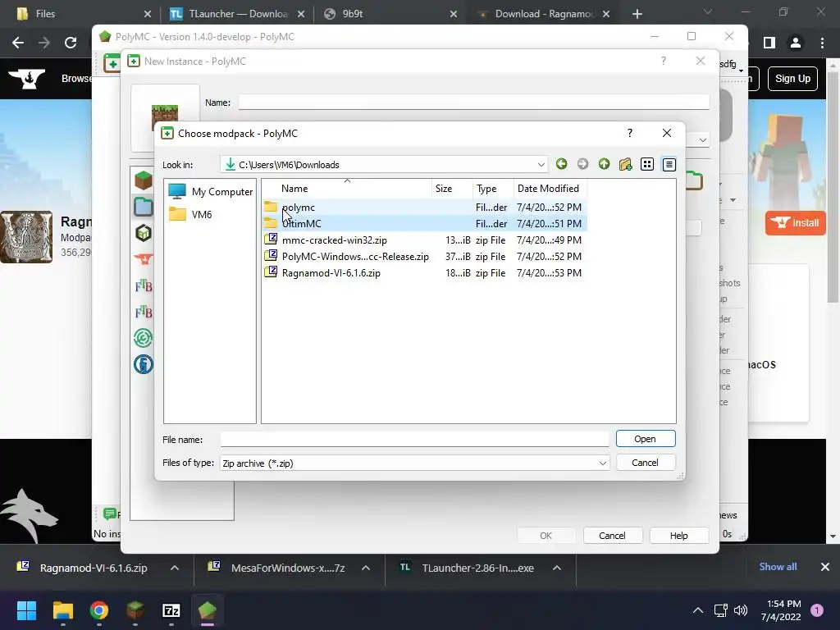Image resolution: width=840 pixels, height=630 pixels.
Task: Toggle the browser side panel icon
Action: [769, 43]
